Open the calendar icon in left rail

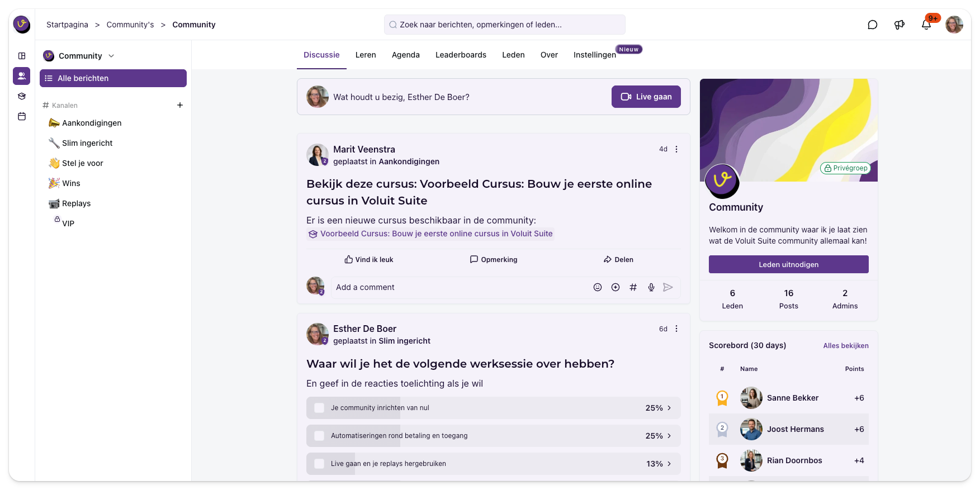22,116
